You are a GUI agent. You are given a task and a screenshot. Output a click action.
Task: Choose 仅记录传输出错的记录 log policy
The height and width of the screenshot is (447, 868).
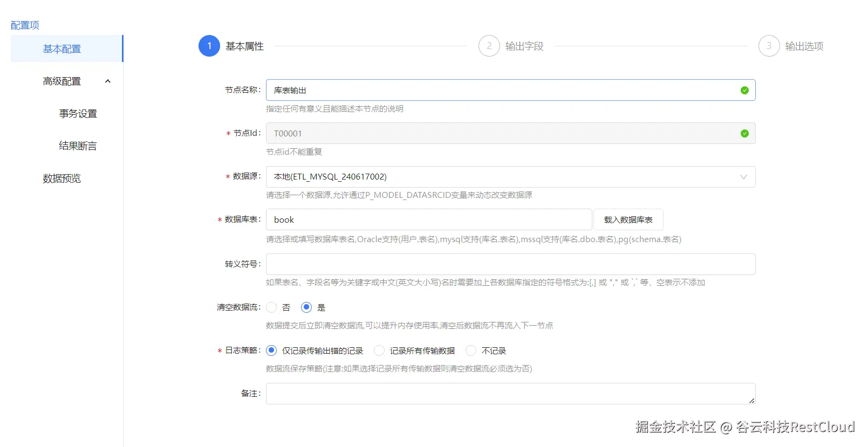coord(271,350)
